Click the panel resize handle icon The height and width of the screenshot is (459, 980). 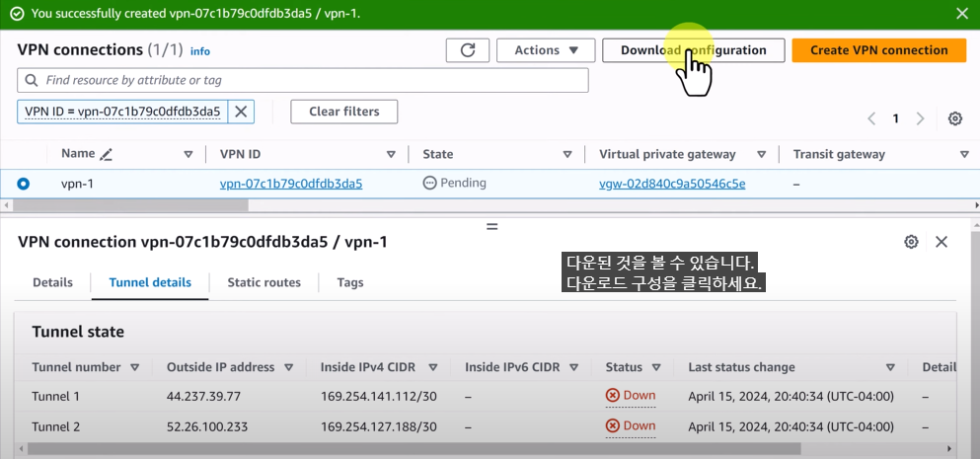click(491, 226)
